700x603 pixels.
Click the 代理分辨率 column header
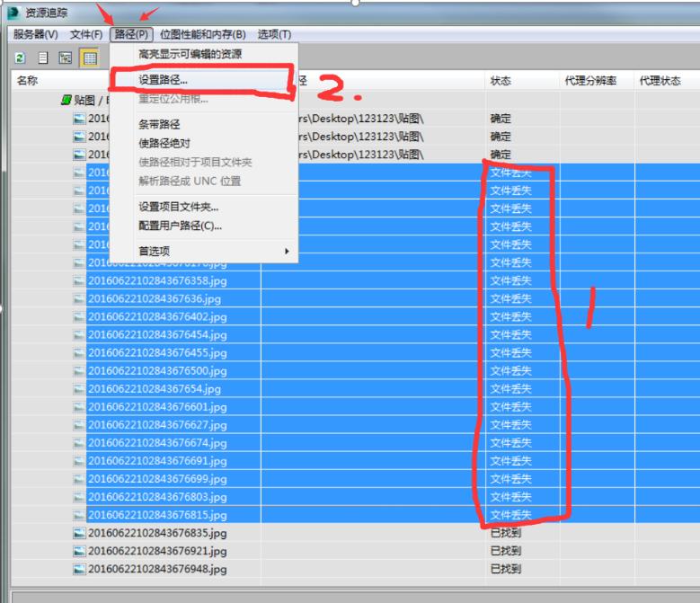pyautogui.click(x=590, y=81)
